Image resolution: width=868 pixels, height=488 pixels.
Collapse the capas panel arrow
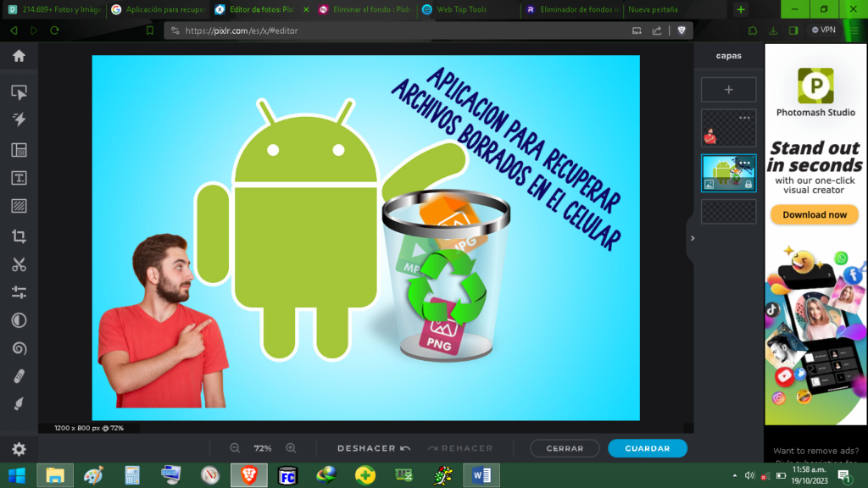693,238
